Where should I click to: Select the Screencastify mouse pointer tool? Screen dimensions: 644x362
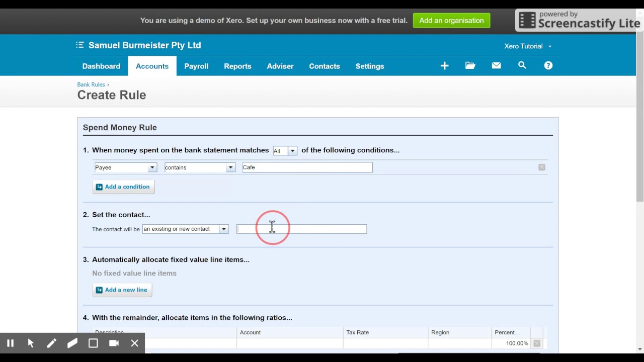pyautogui.click(x=31, y=343)
